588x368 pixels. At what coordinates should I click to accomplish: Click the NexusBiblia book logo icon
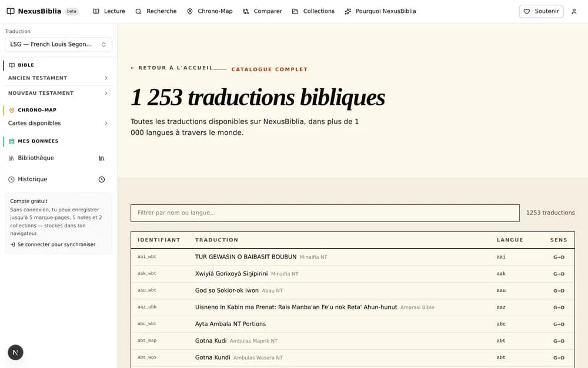11,11
